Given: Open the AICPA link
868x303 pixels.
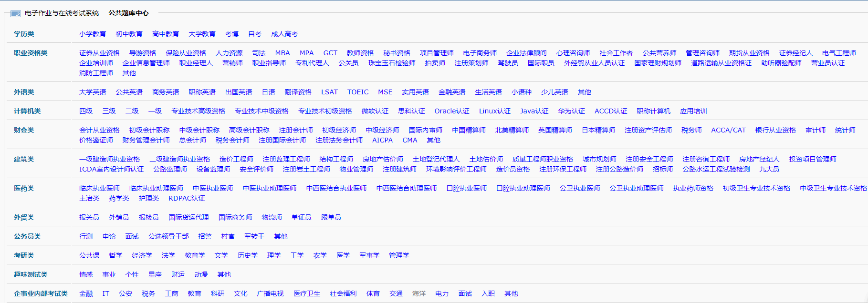Looking at the screenshot, I should [382, 140].
